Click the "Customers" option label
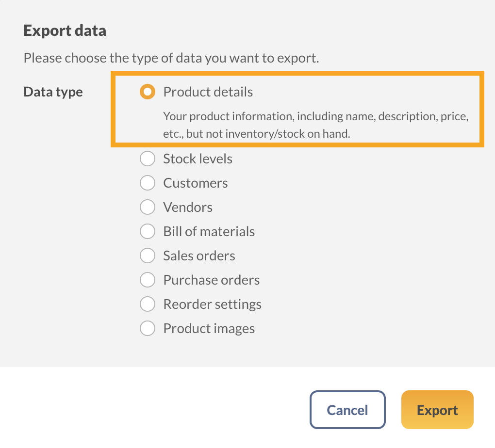The height and width of the screenshot is (448, 495). tap(195, 183)
